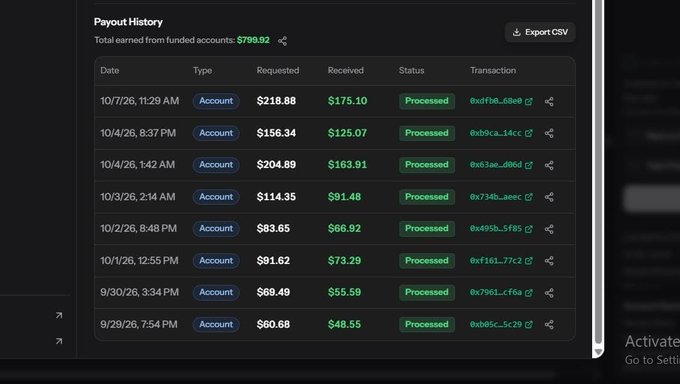
Task: Open external link icon for 0x495b…5f85
Action: [529, 229]
